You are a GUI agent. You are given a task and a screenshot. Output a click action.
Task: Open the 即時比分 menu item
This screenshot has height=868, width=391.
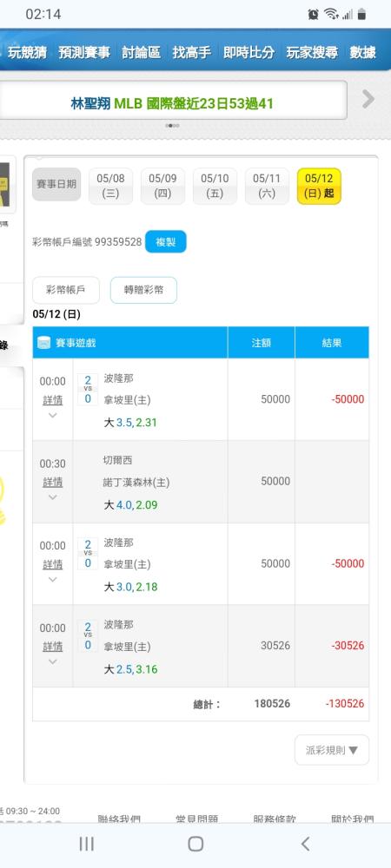pos(249,53)
